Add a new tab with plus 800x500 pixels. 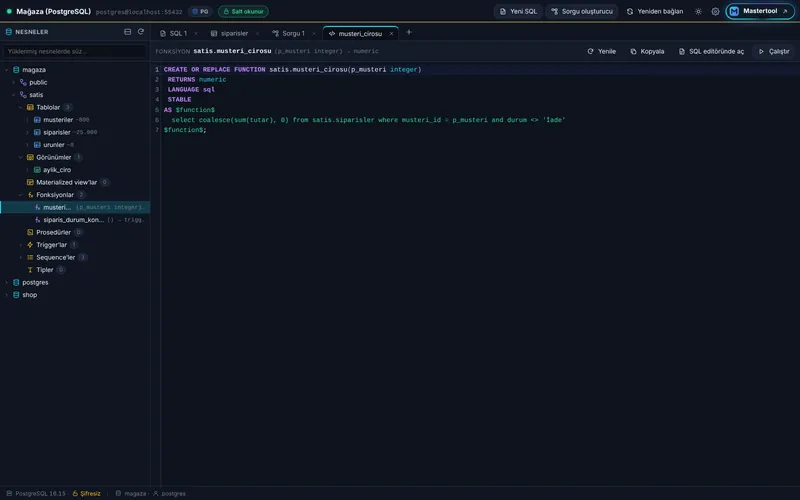pos(409,32)
